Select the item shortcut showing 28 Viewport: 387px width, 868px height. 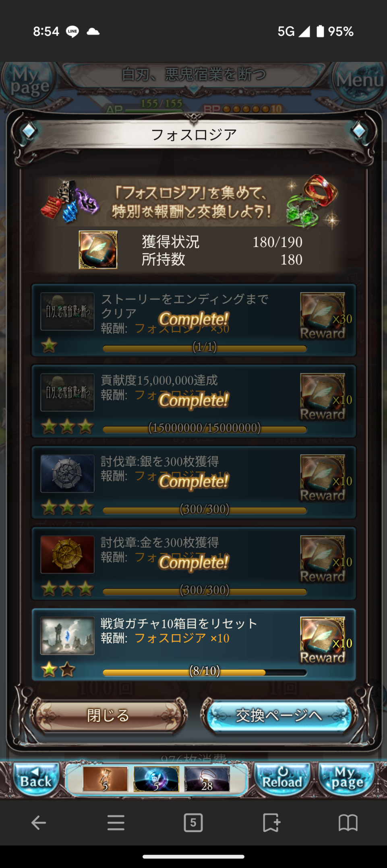[207, 779]
